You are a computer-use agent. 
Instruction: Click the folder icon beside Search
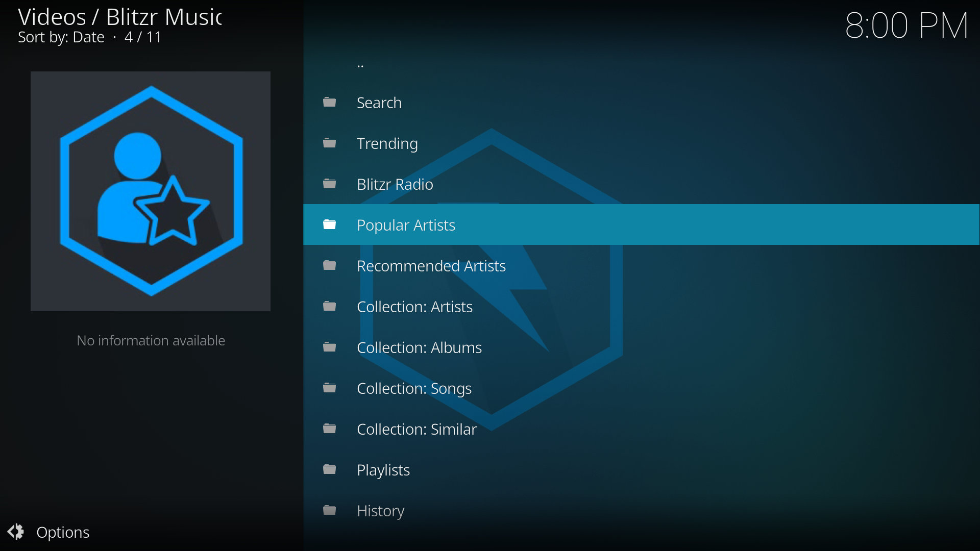point(330,103)
